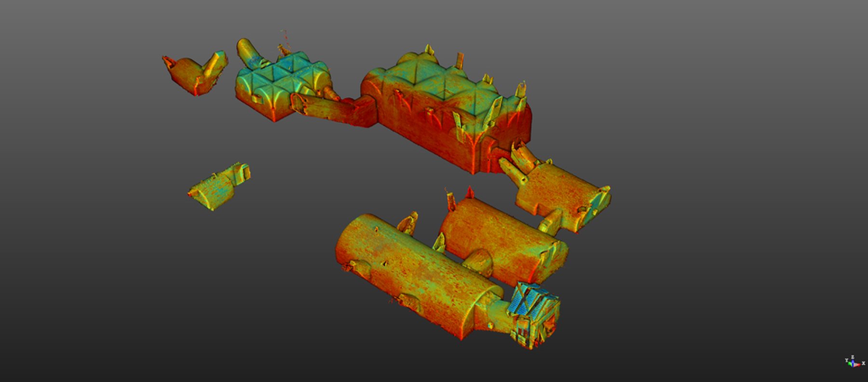Click the red spike atop middle barrel vault

(469, 193)
